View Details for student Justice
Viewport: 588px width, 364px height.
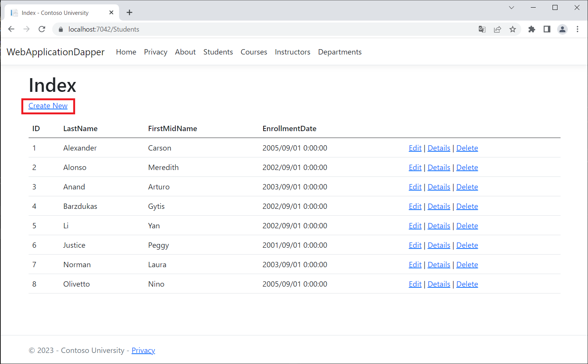[x=439, y=245]
